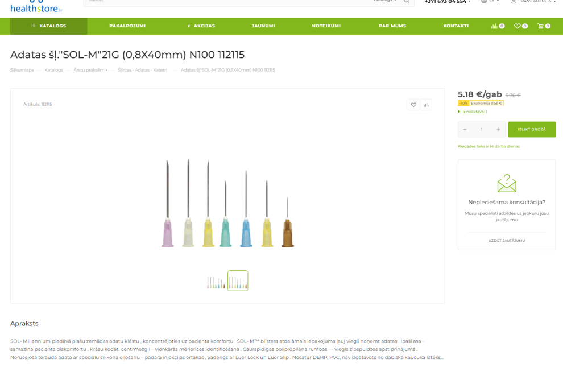Expand the Ārstu praksēm breadcrumb dropdown
This screenshot has height=392, width=563.
click(90, 70)
